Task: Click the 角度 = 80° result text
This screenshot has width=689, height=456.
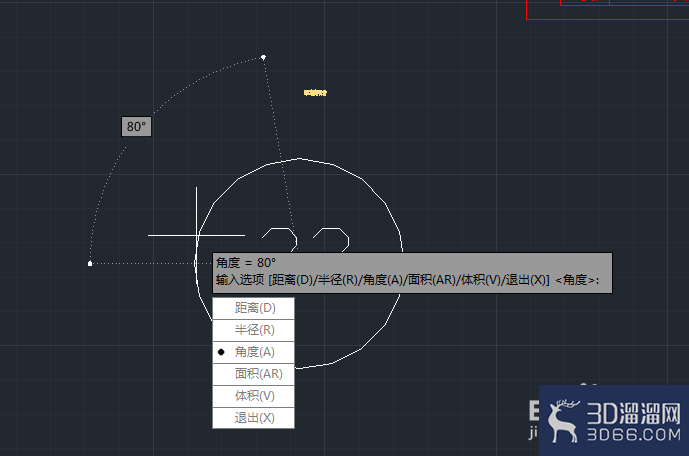Action: tap(246, 263)
